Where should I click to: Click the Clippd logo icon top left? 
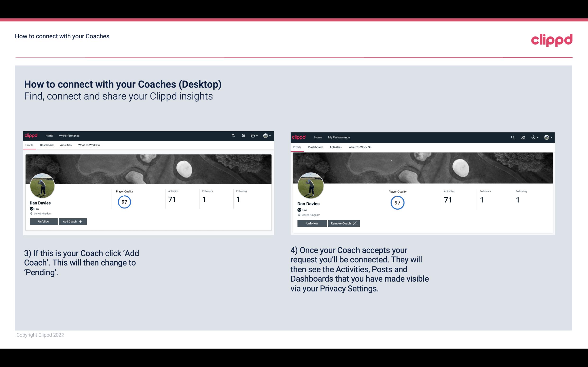coord(31,136)
